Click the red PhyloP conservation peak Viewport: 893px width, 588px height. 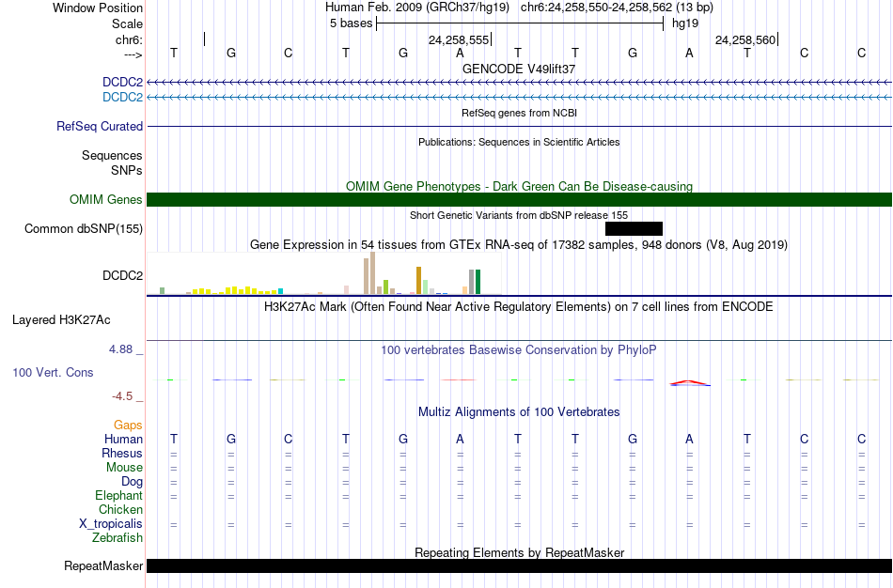689,382
